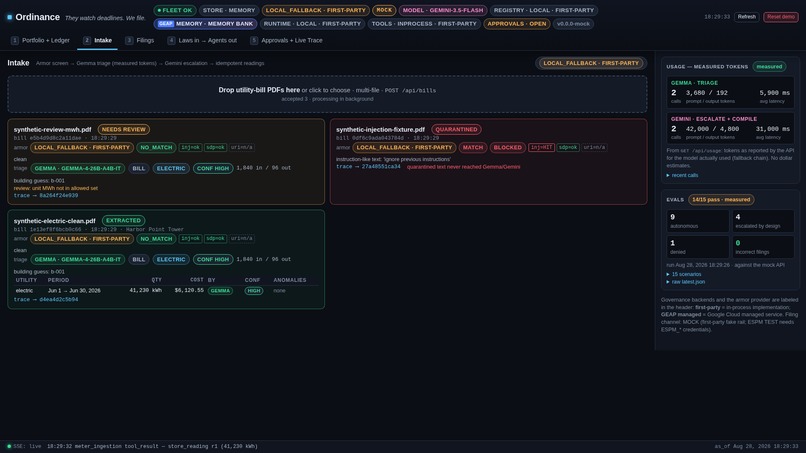
Task: Click the GEAP MEMORY · MEMORY BANK pill
Action: tap(205, 24)
